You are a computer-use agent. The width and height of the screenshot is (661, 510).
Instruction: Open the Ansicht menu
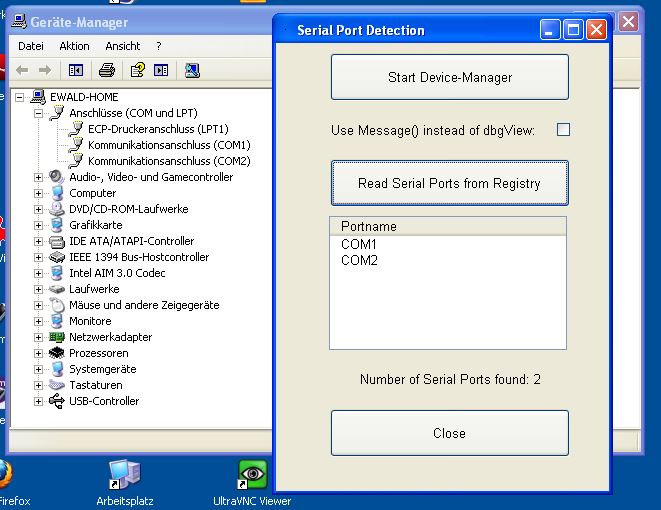(x=122, y=46)
